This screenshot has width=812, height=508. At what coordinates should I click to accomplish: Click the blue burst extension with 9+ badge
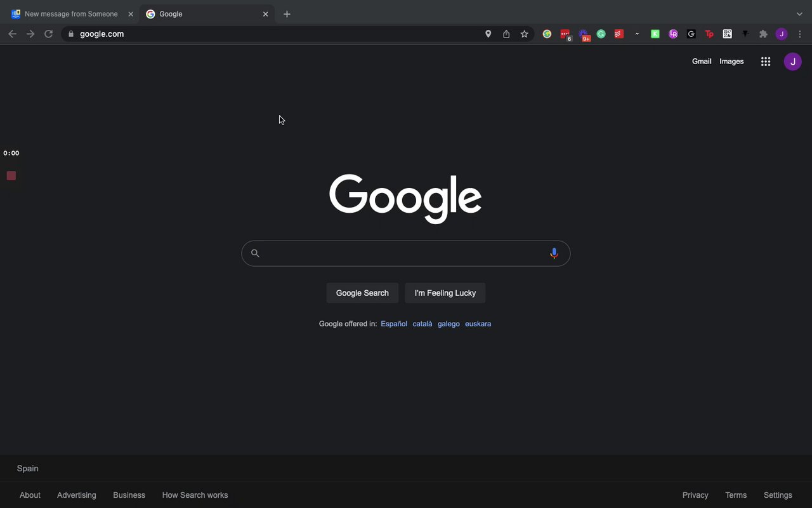coord(584,35)
